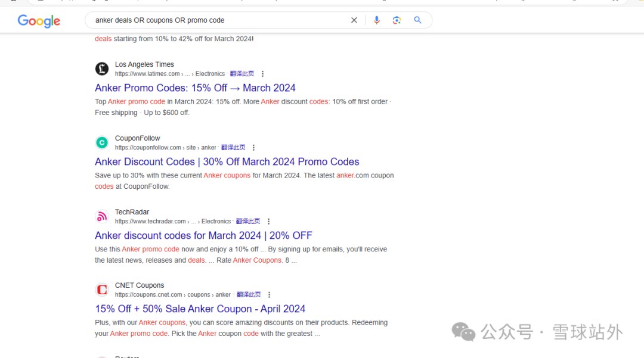This screenshot has width=644, height=358.
Task: Open the three-dot menu for the CNET Coupons result
Action: point(270,294)
